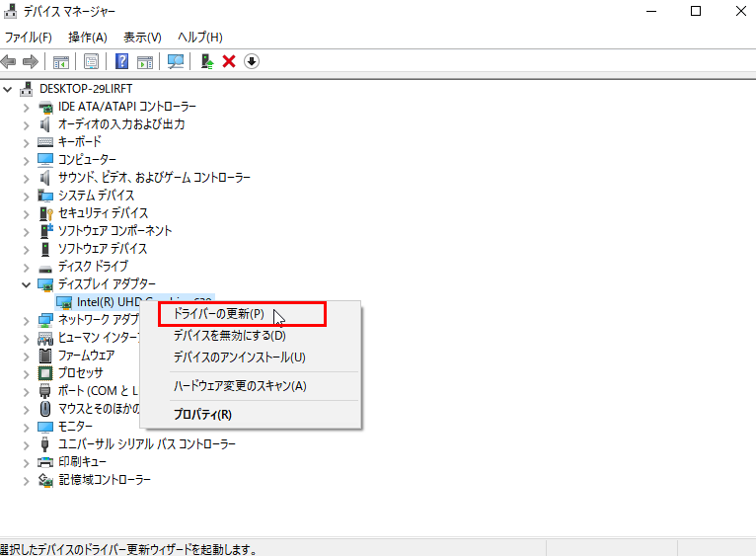Select the 記憶域コントローラー row

point(105,480)
